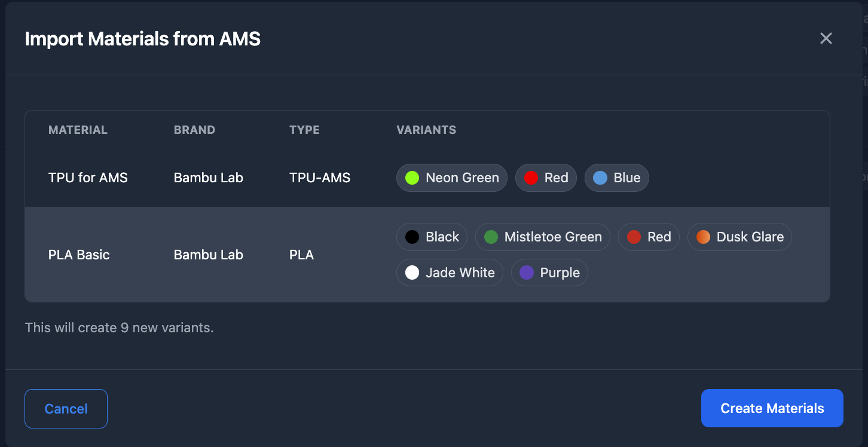Click the Mistletoe Green variant chip
This screenshot has width=868, height=447.
coord(542,237)
